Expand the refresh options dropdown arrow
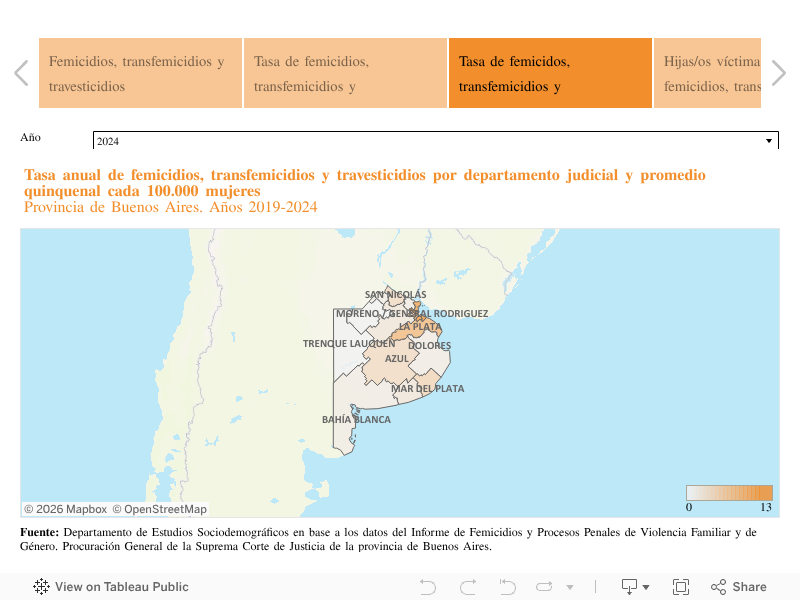Viewport: 800px width, 600px height. click(570, 587)
